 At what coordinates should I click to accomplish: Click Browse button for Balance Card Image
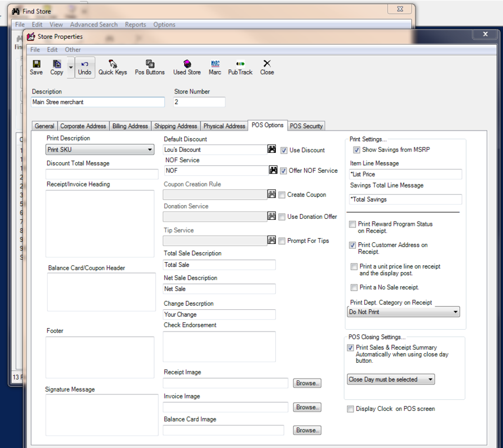tap(307, 430)
